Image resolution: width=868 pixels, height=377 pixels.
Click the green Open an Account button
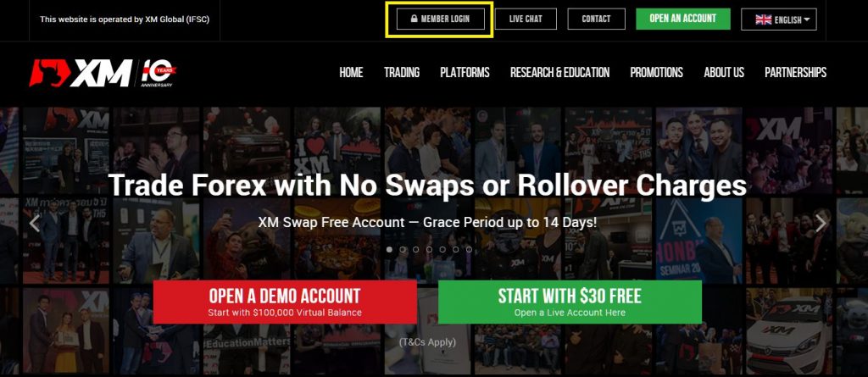pos(683,19)
